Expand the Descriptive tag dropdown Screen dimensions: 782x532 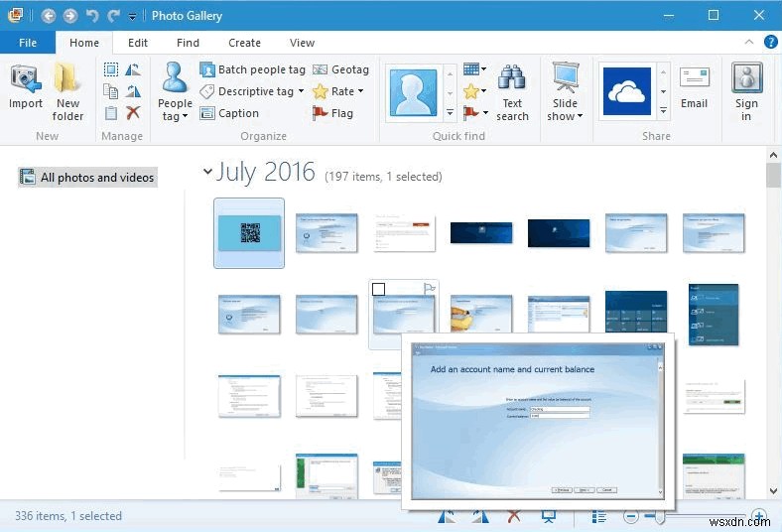coord(302,91)
